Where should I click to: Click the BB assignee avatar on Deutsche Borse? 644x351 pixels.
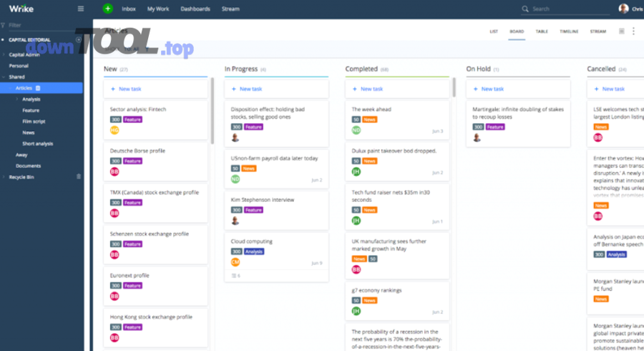click(114, 172)
